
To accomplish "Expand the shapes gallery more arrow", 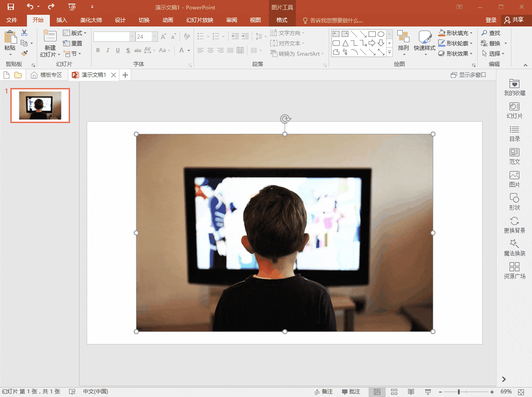I will 390,53.
